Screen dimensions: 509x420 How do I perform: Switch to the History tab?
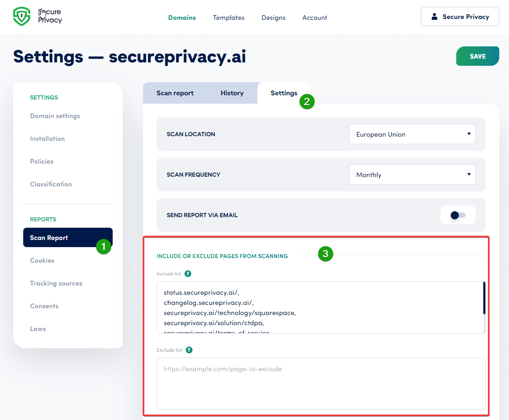pos(232,93)
